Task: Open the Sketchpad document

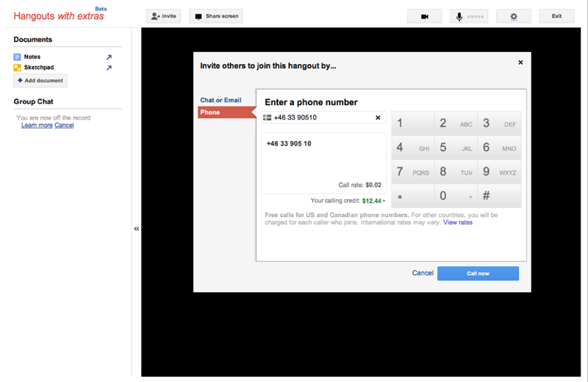Action: pos(39,68)
